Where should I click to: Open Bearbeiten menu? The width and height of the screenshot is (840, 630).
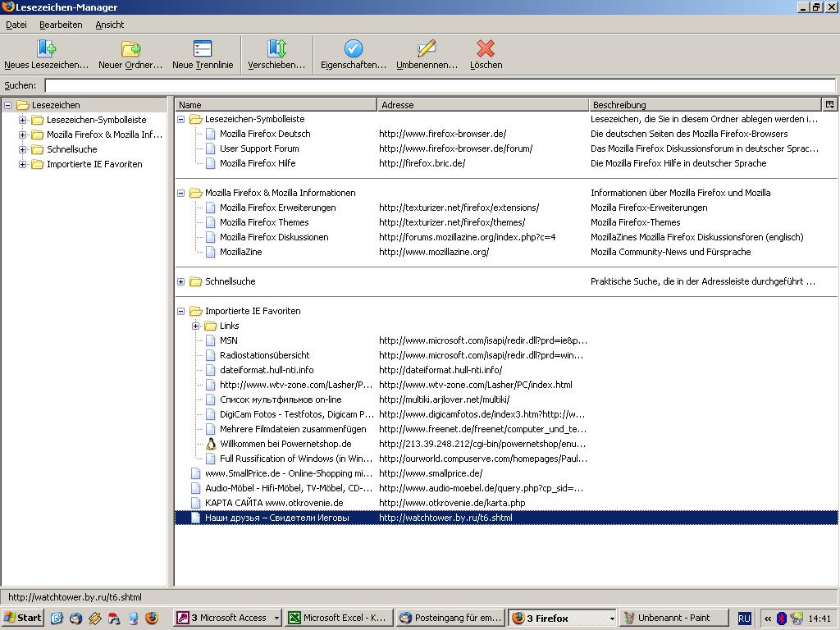pyautogui.click(x=61, y=25)
